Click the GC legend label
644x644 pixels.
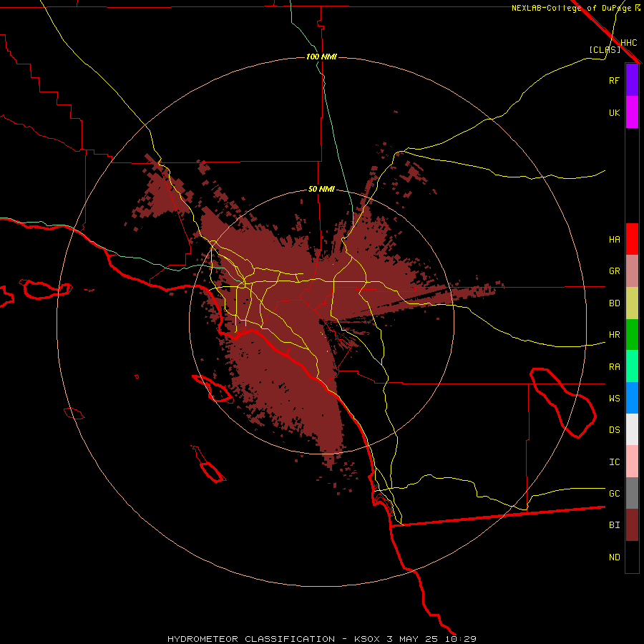614,494
